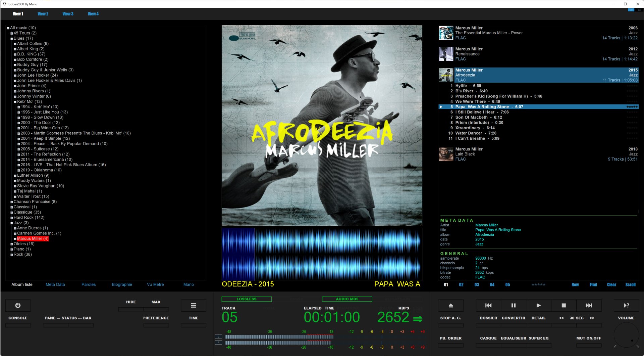Click the random play icon with question mark
This screenshot has width=644, height=356.
coord(626,305)
